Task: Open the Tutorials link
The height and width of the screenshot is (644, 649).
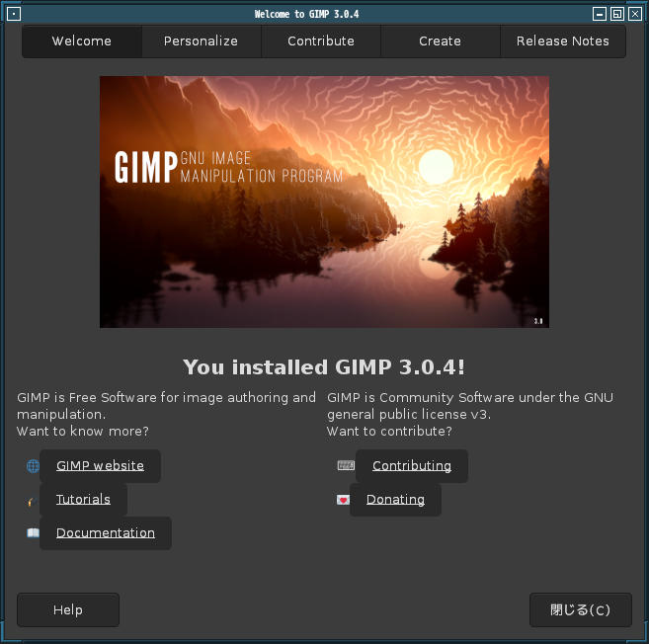Action: (x=83, y=500)
